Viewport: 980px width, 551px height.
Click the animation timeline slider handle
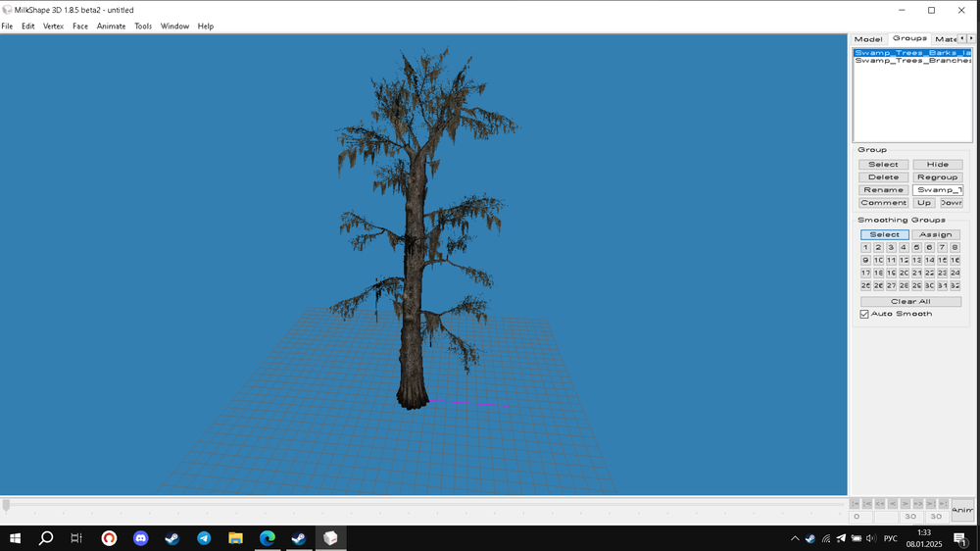click(x=6, y=506)
